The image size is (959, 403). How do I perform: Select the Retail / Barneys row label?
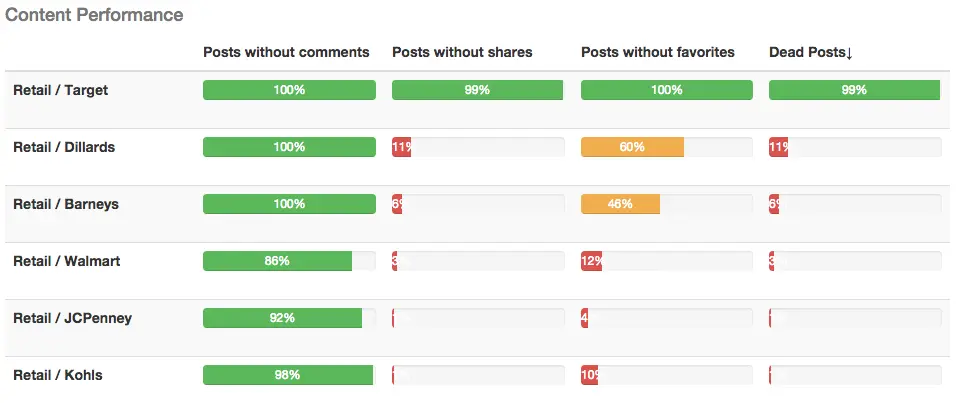tap(66, 204)
